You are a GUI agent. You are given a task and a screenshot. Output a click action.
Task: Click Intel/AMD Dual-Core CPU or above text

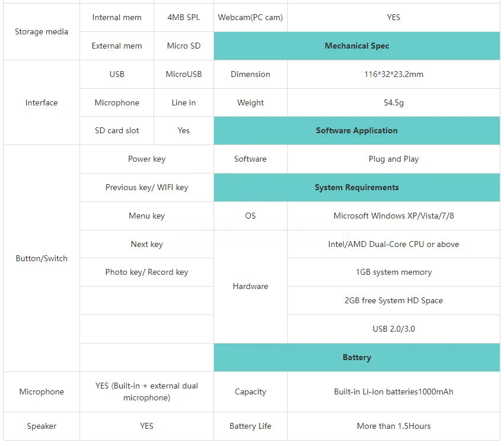394,244
